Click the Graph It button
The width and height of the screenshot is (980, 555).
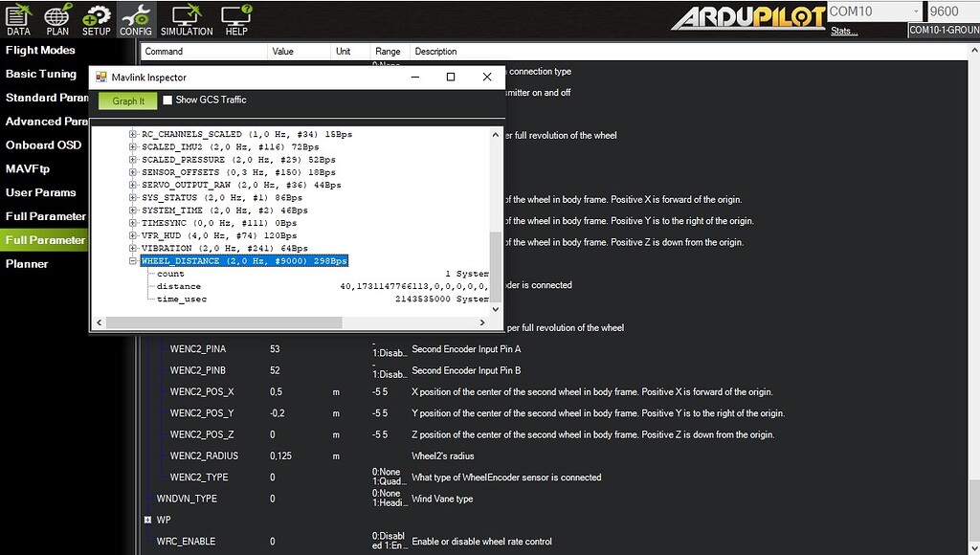tap(127, 100)
